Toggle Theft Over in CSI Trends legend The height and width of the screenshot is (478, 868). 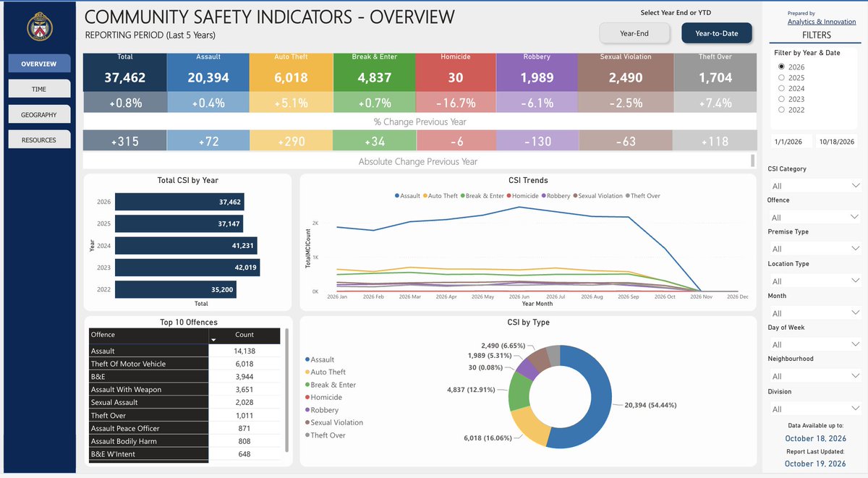tap(643, 196)
